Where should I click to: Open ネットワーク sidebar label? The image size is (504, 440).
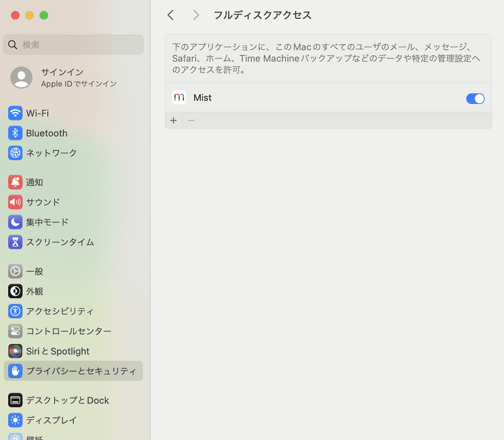pos(52,153)
